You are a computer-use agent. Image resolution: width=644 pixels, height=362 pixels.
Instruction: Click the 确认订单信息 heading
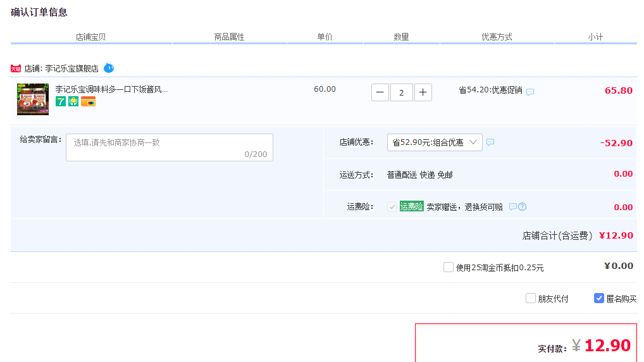[x=39, y=12]
